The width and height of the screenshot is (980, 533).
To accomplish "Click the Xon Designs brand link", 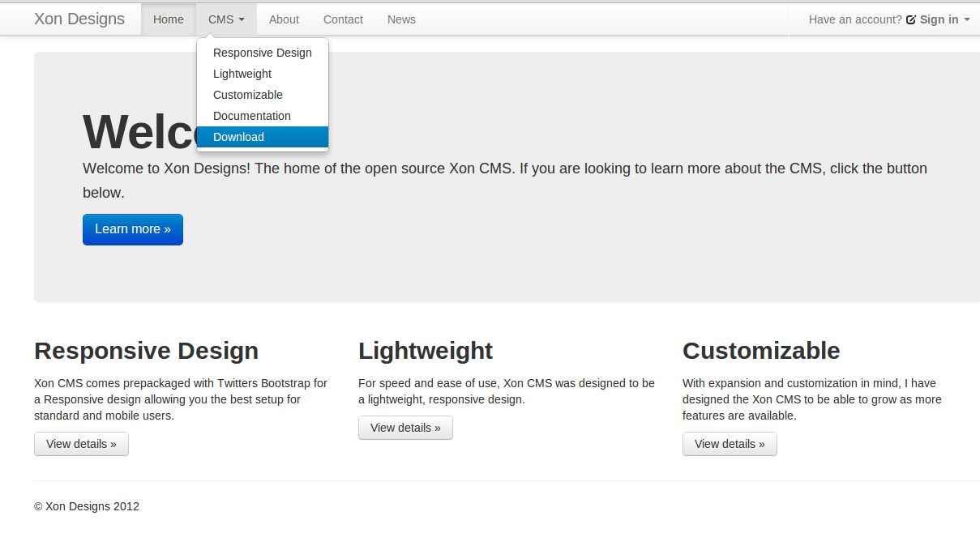I will (78, 18).
